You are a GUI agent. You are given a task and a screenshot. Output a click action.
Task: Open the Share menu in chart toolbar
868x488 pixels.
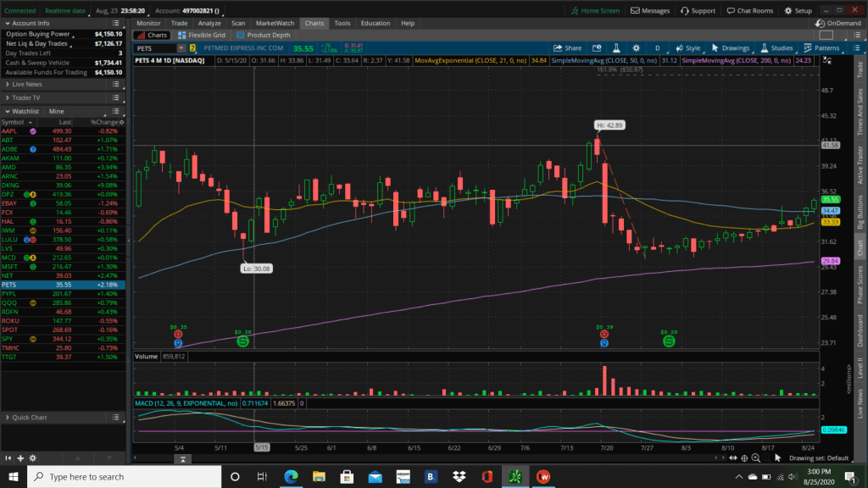pos(568,48)
